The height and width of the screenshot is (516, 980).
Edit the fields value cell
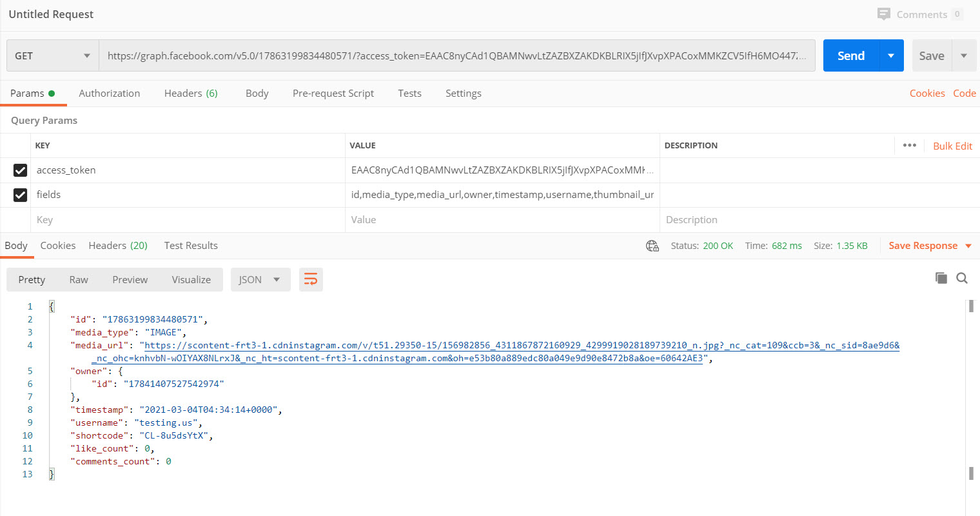click(502, 195)
